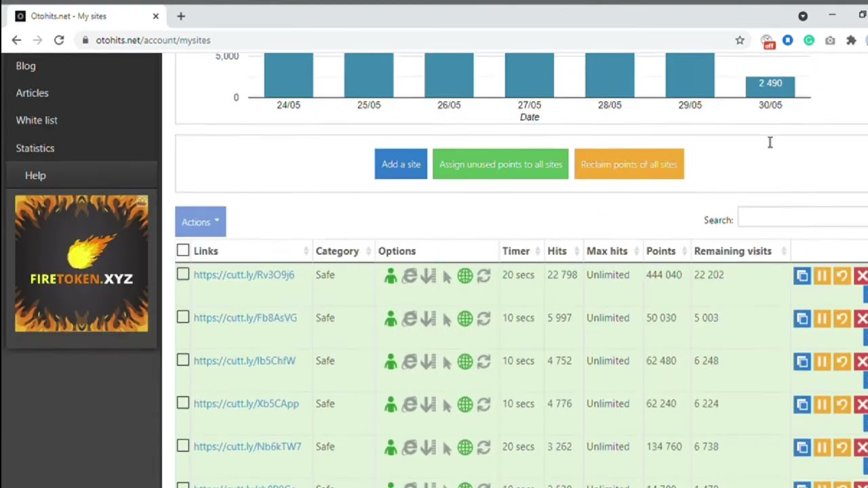Click the camera extension icon
Viewport: 868px width, 488px height.
tap(830, 40)
